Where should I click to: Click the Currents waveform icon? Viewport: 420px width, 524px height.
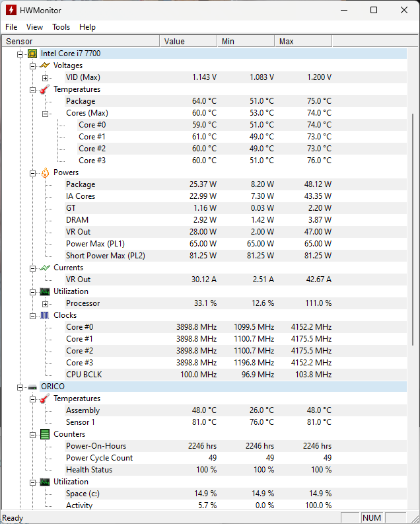45,268
